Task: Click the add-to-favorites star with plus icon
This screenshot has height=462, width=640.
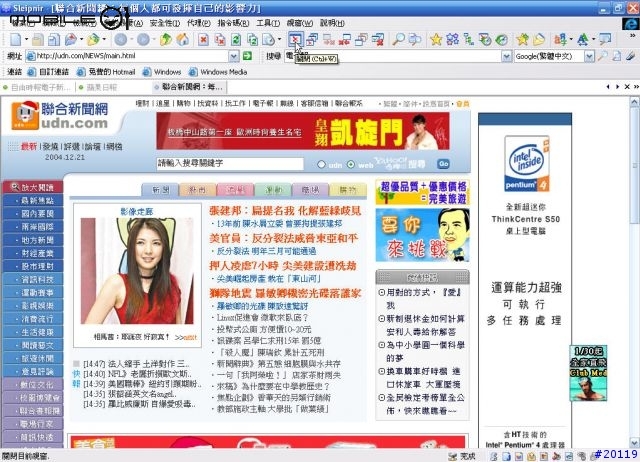Action: pyautogui.click(x=522, y=40)
